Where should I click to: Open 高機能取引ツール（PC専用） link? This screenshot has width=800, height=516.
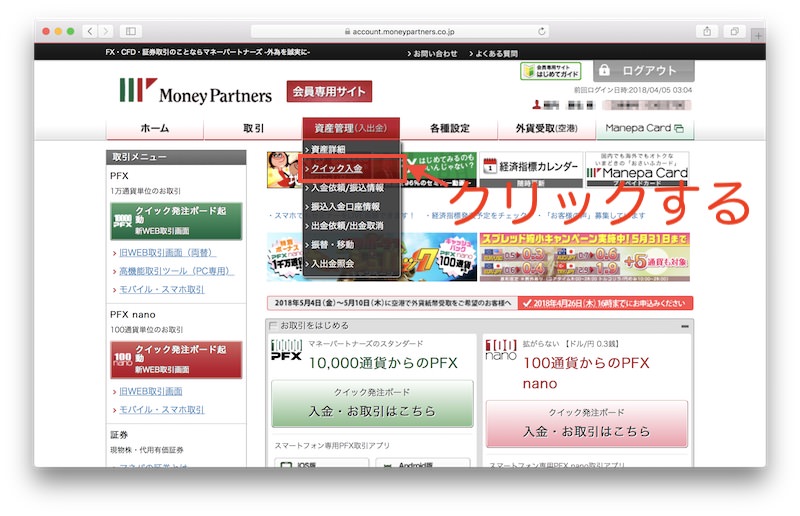177,271
